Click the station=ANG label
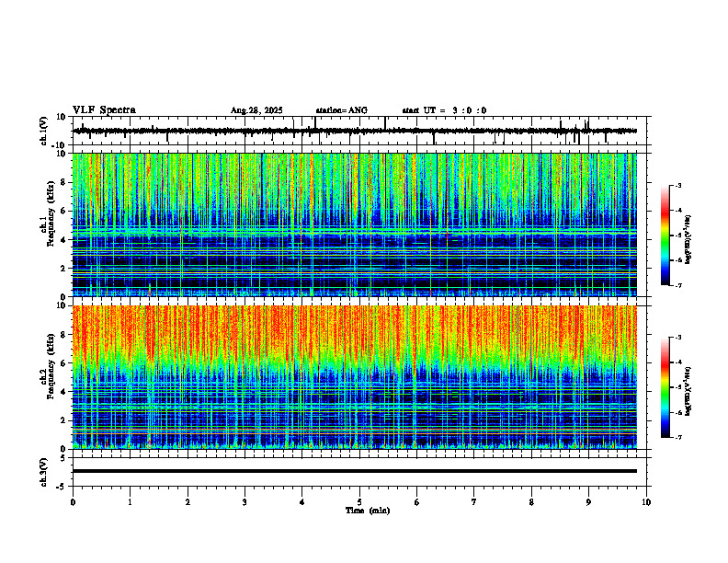This screenshot has height=563, width=728. (x=341, y=110)
